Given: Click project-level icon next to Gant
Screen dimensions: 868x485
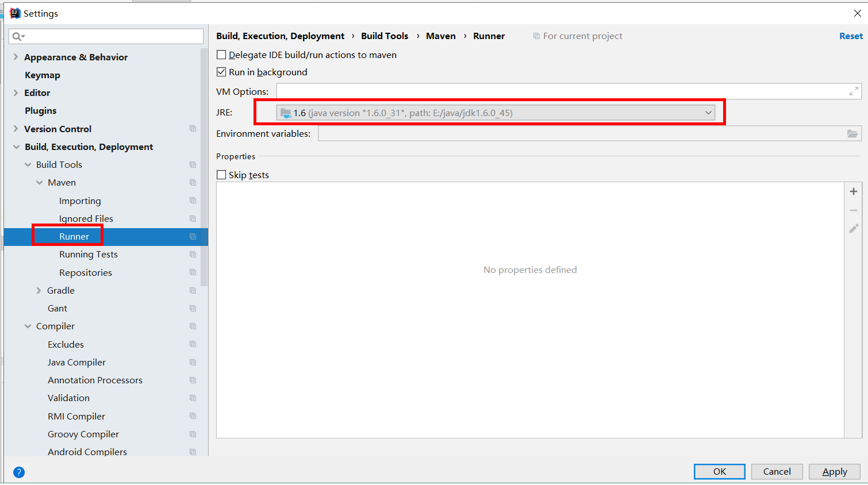Looking at the screenshot, I should pyautogui.click(x=193, y=309).
